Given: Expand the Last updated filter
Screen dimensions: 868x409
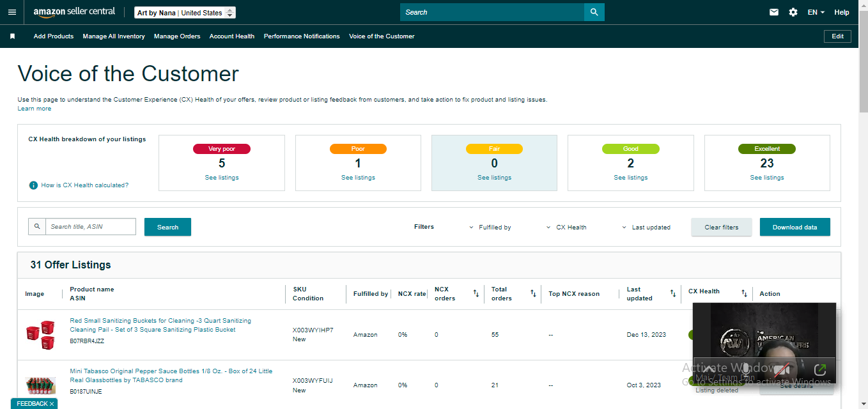Looking at the screenshot, I should (x=646, y=227).
